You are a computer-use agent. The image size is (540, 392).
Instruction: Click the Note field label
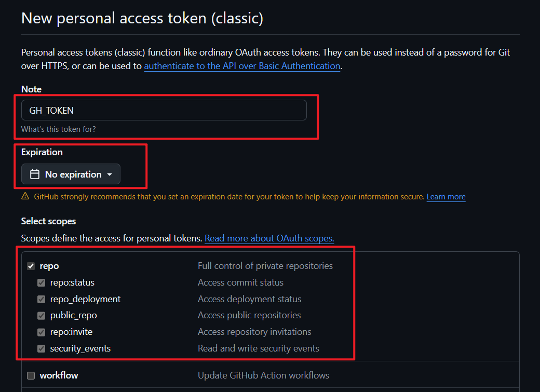click(31, 89)
